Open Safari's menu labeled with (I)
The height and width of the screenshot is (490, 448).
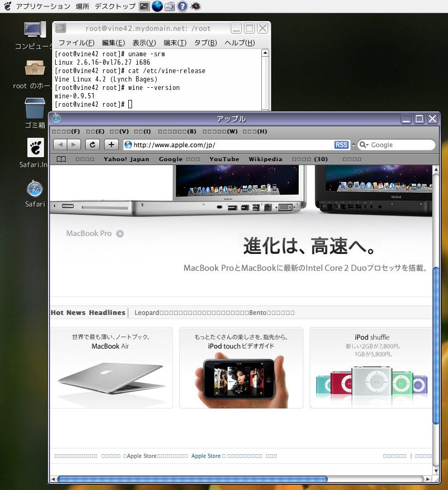click(x=142, y=131)
